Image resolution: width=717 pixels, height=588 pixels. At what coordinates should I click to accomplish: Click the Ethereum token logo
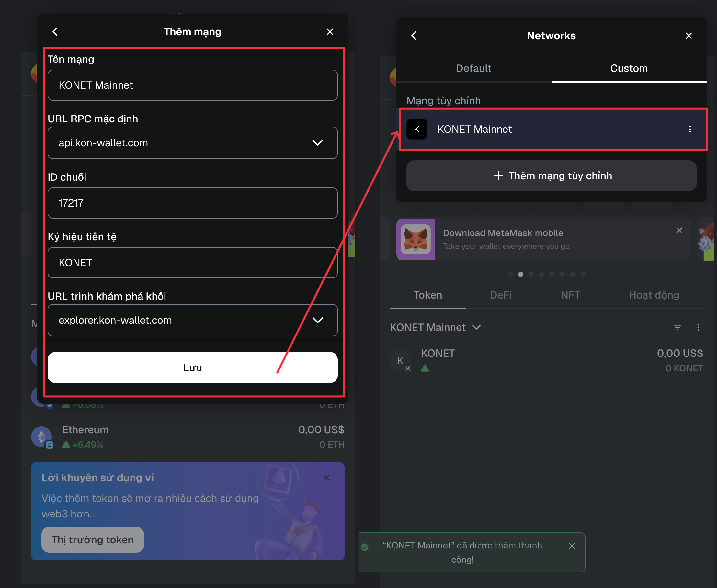(41, 436)
